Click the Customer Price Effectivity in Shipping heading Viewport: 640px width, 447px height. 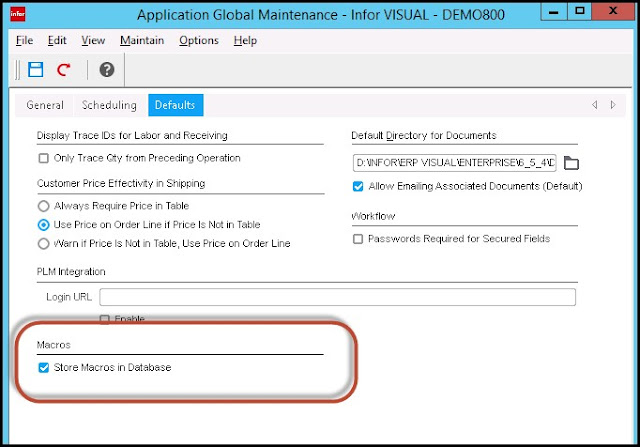[x=121, y=183]
